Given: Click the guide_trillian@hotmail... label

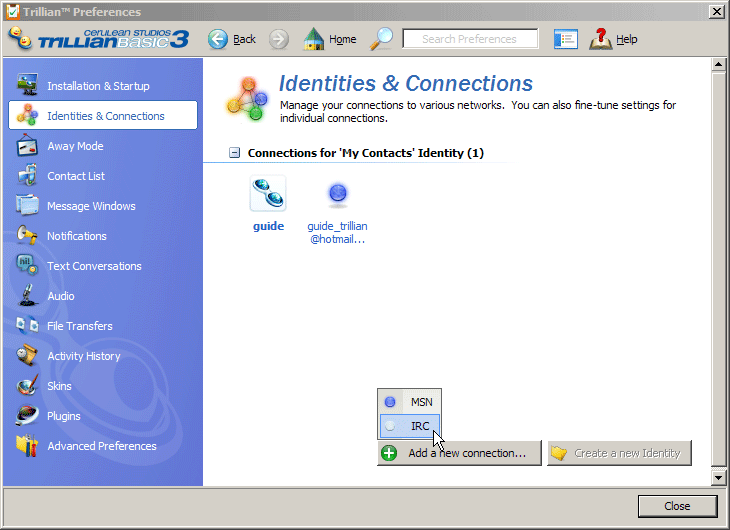Looking at the screenshot, I should click(338, 232).
